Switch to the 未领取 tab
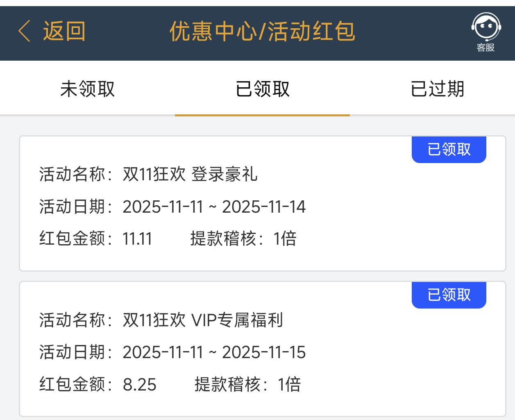Viewport: 515px width, 420px height. coord(87,89)
